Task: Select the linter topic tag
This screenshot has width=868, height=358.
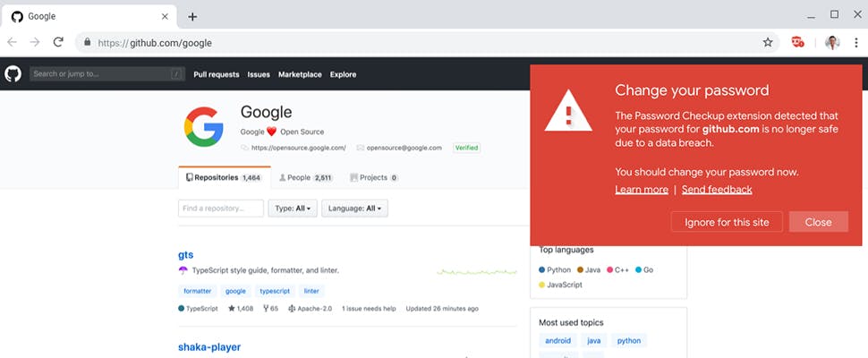Action: coord(311,291)
